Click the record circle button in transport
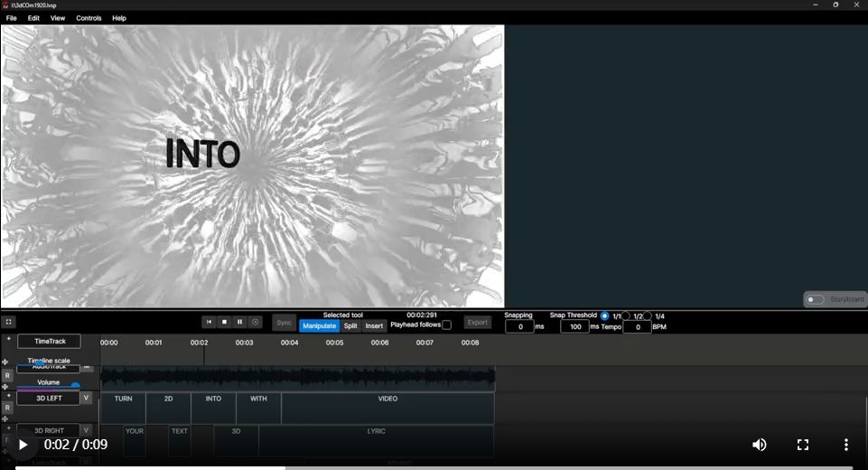868x470 pixels. [x=256, y=322]
